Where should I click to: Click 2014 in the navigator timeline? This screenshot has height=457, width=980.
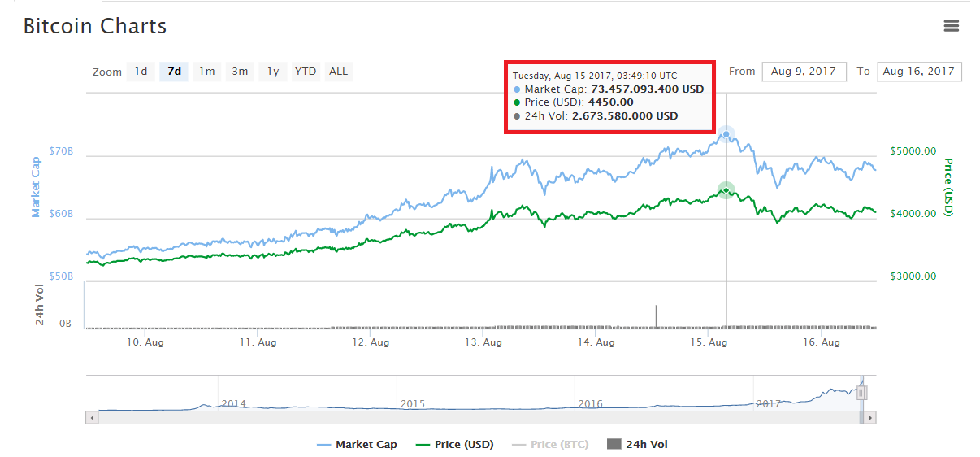click(234, 403)
